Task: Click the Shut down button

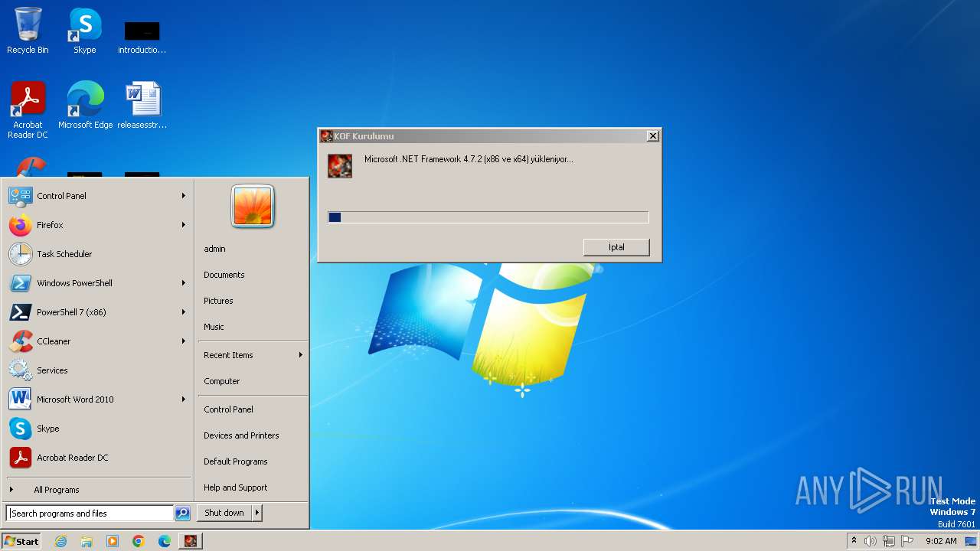Action: (224, 513)
